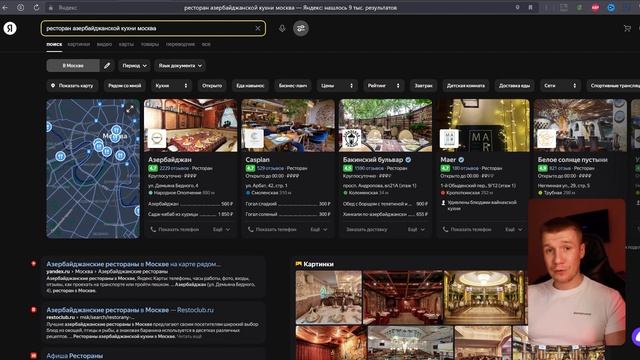Open Азербайджанские рестораны на карте link
This screenshot has width=640, height=360.
pos(133,264)
